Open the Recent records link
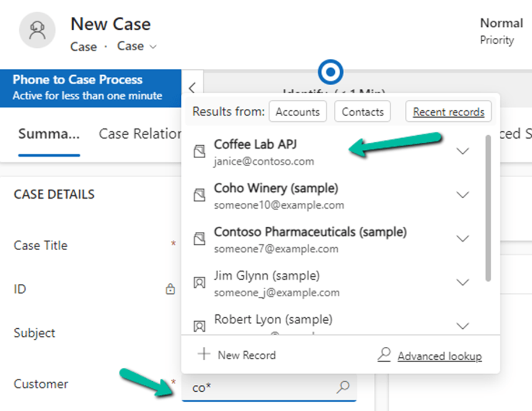The height and width of the screenshot is (411, 532). [449, 112]
